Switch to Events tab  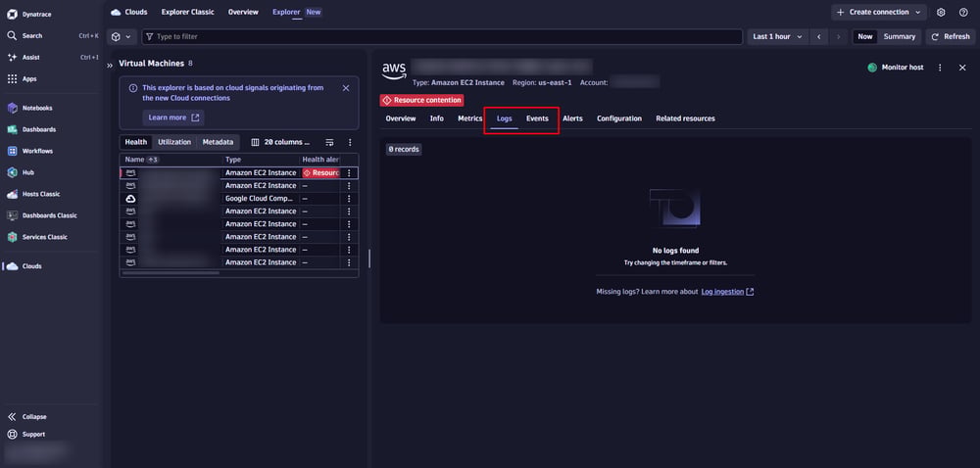[x=537, y=118]
